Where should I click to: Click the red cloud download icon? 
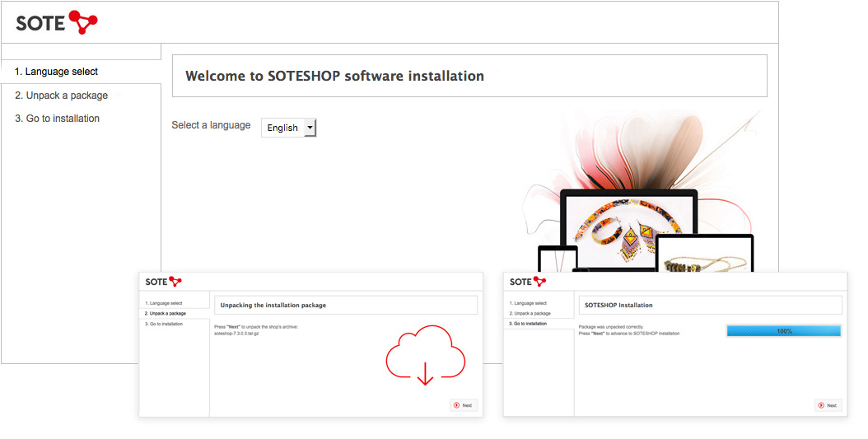coord(425,356)
